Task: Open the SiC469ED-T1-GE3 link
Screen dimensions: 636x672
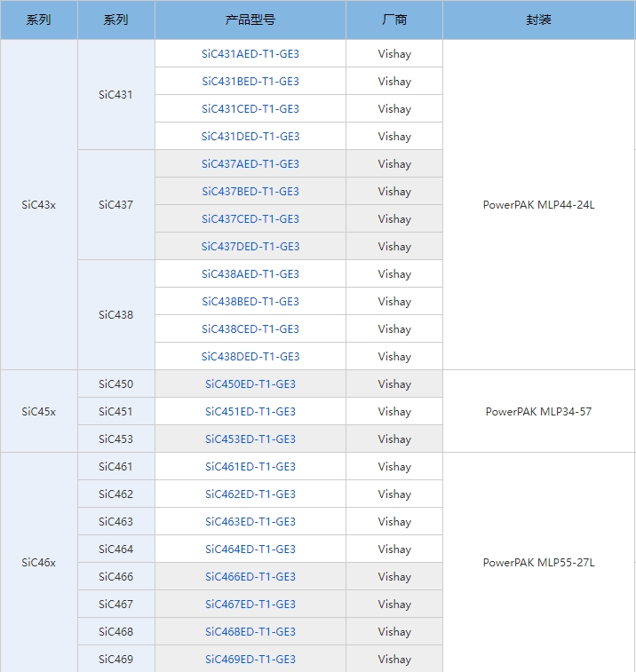Action: [x=250, y=660]
